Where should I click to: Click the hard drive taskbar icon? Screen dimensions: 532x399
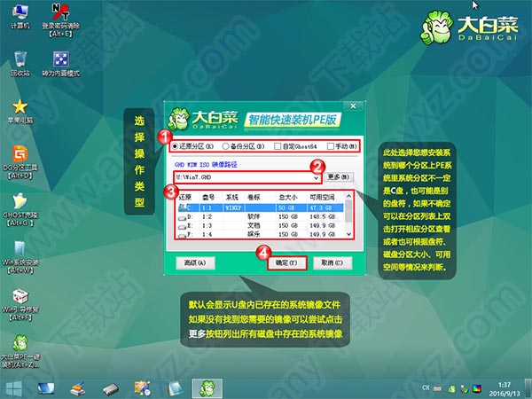tap(110, 389)
